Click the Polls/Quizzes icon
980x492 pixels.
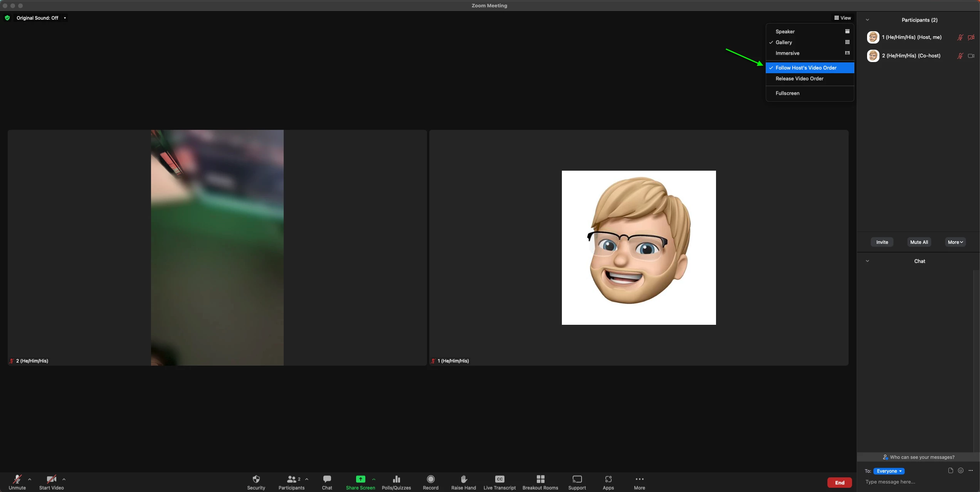point(396,479)
